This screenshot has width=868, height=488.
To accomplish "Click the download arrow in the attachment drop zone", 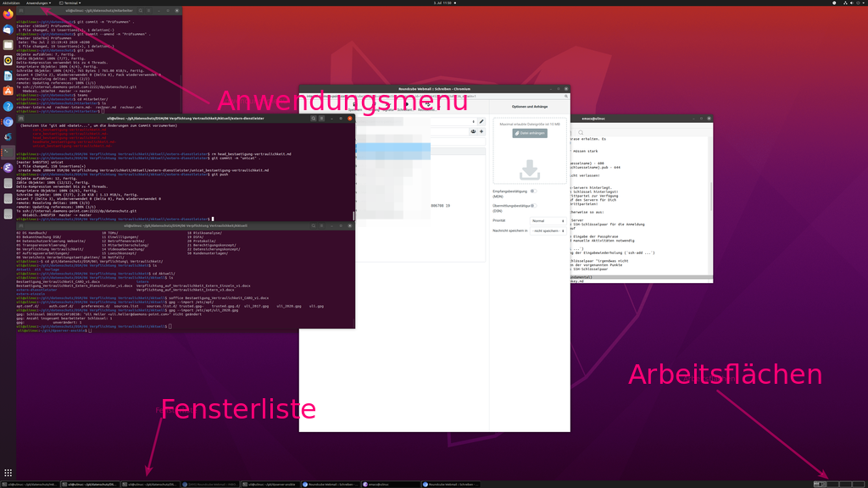I will [529, 169].
